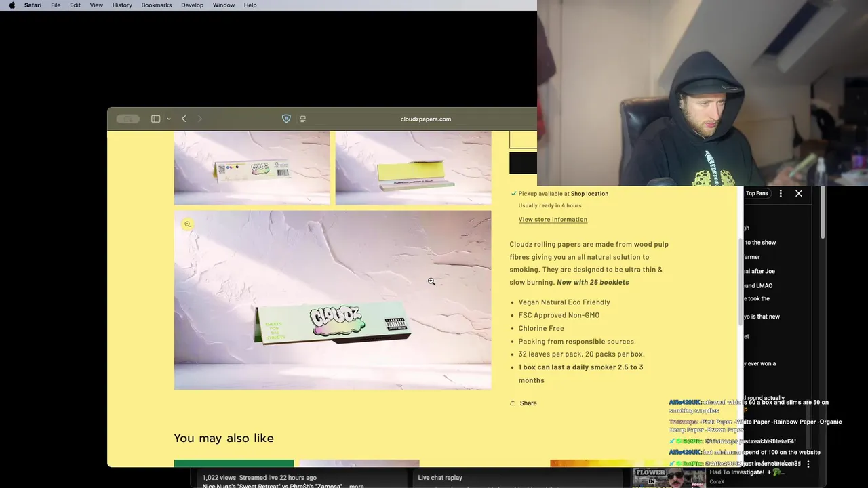
Task: Open the privacy shield icon in toolbar
Action: click(x=286, y=119)
